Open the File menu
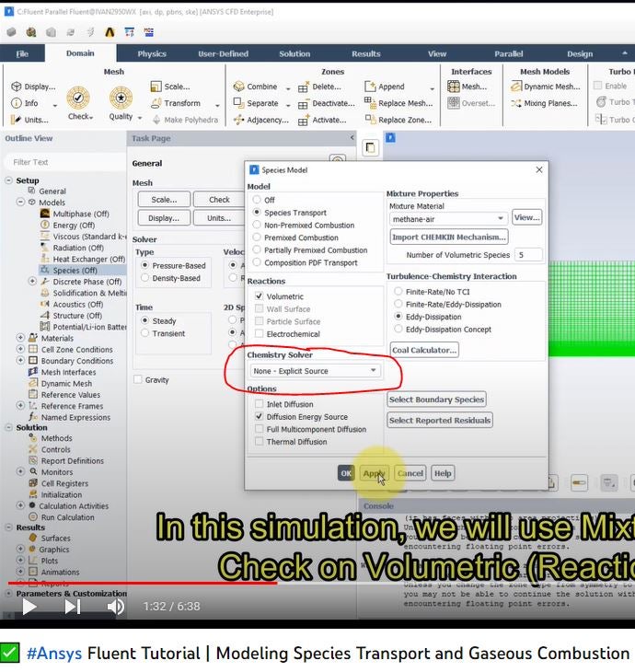Image resolution: width=635 pixels, height=672 pixels. [22, 53]
